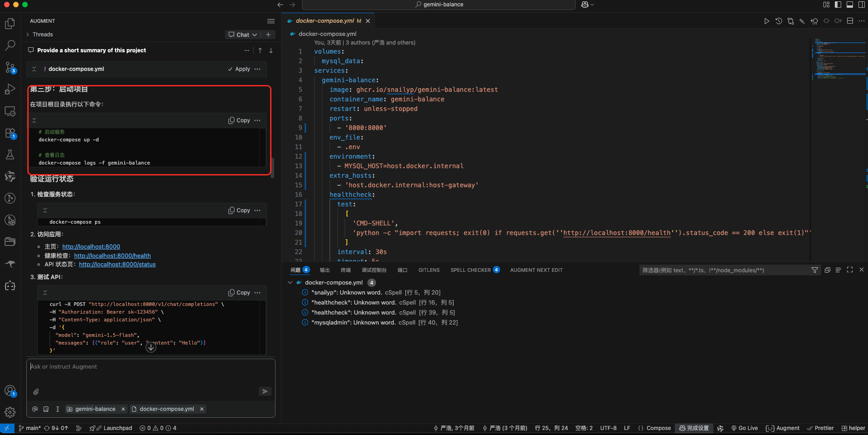Viewport: 868px width, 435px height.
Task: Navigate to previous revision icon
Action: tap(814, 21)
